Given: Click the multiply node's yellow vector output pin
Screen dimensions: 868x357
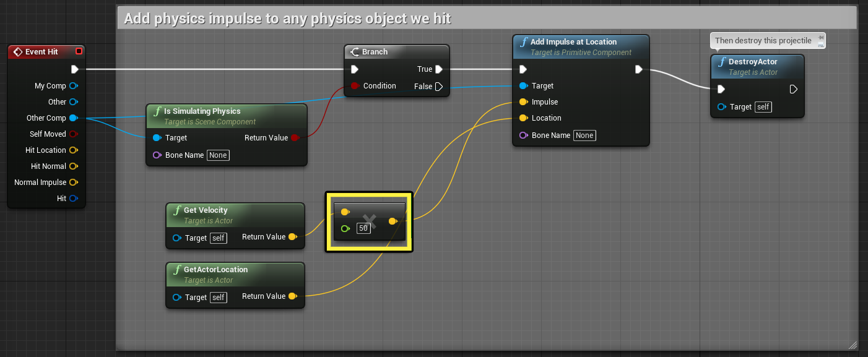Looking at the screenshot, I should (393, 221).
